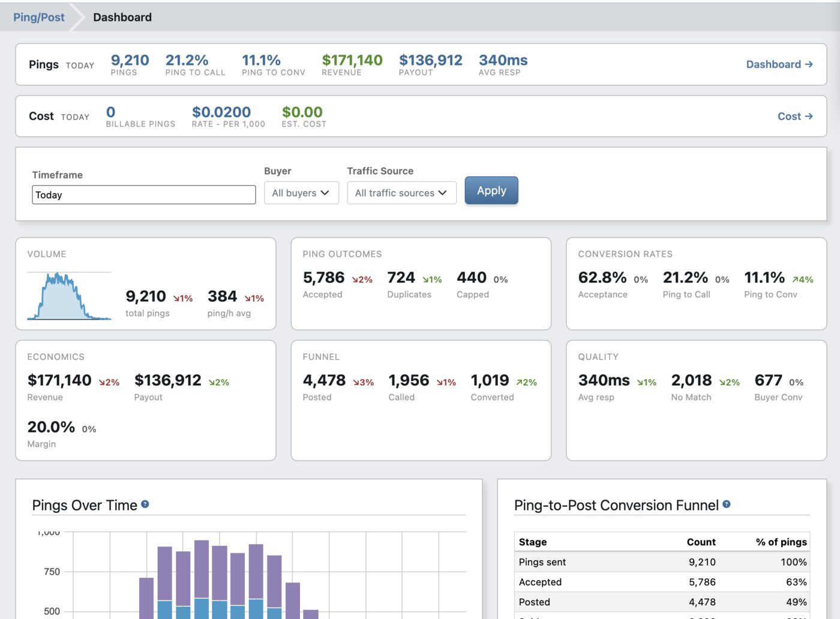Click the 340ms Avg resp in Quality card
Viewport: 840px width, 619px height.
(604, 380)
